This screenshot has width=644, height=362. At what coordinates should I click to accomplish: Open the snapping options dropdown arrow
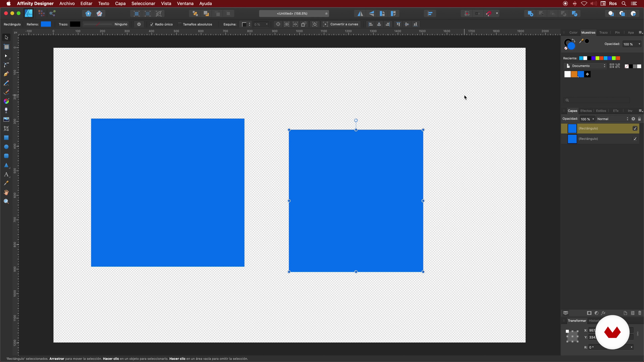497,13
